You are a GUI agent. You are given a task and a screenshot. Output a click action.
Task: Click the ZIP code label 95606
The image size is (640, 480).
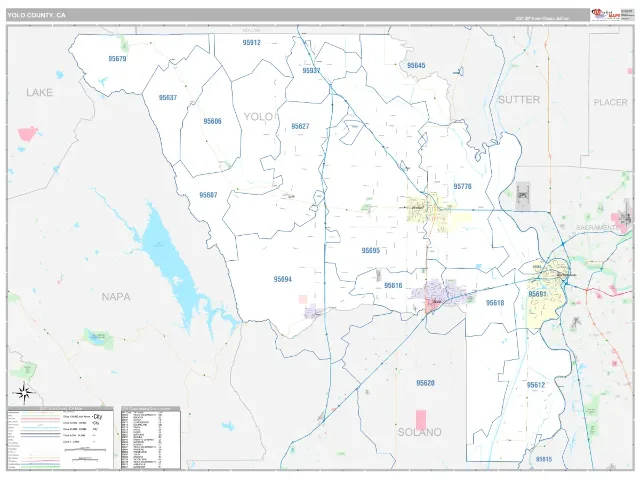(x=212, y=121)
